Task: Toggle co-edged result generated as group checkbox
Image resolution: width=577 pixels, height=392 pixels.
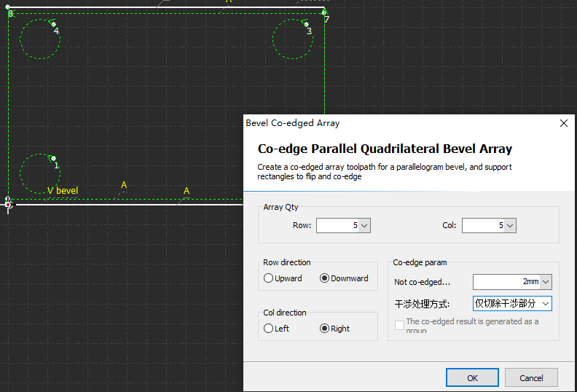Action: (399, 326)
